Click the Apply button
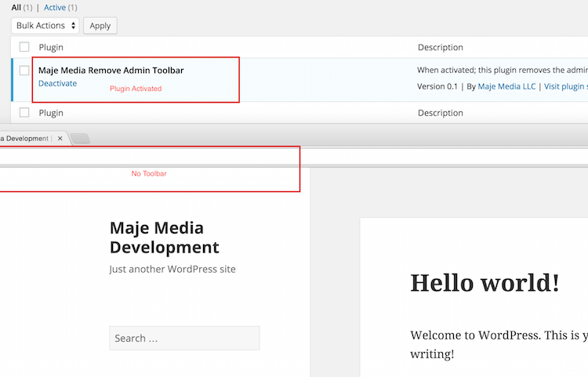Screen dimensions: 588x377 pyautogui.click(x=100, y=25)
